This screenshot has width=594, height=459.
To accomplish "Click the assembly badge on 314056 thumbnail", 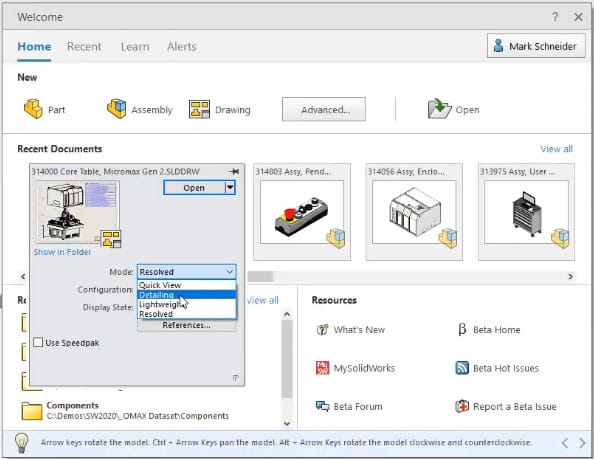I will tap(448, 238).
